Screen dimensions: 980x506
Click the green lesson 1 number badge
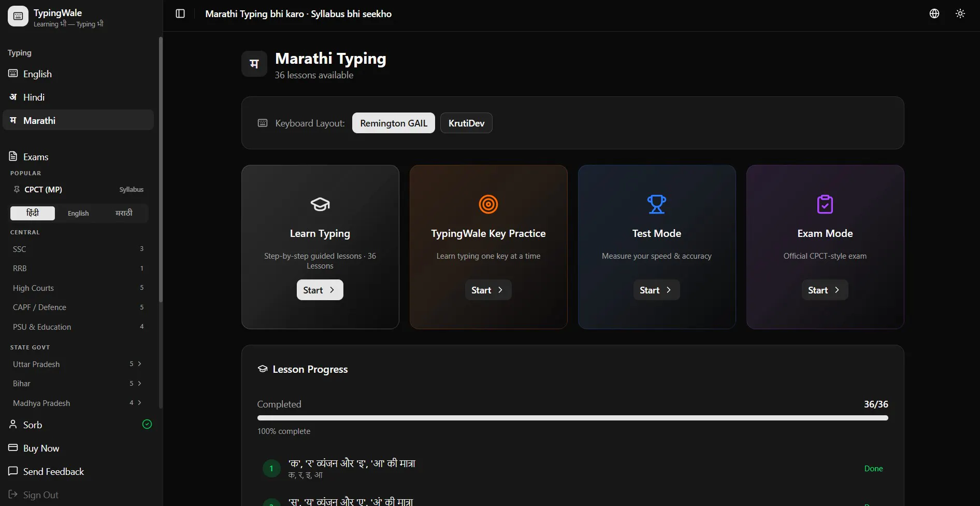(271, 468)
